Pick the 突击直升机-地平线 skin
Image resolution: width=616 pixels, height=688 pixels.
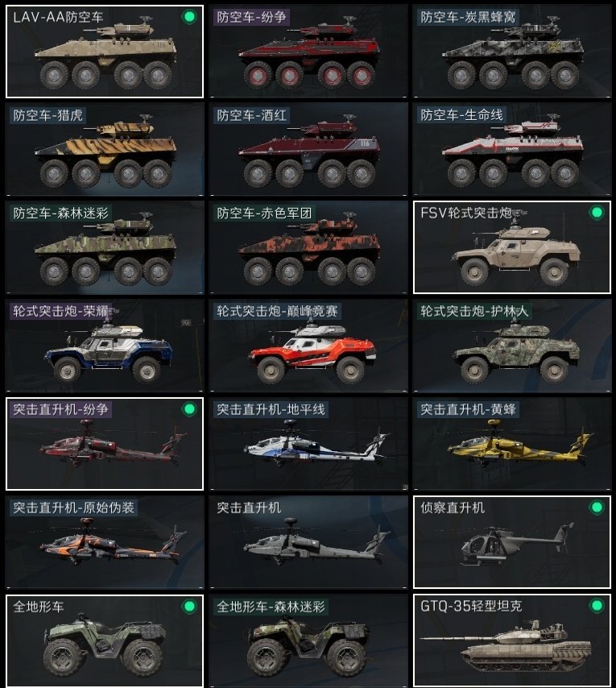(x=308, y=444)
